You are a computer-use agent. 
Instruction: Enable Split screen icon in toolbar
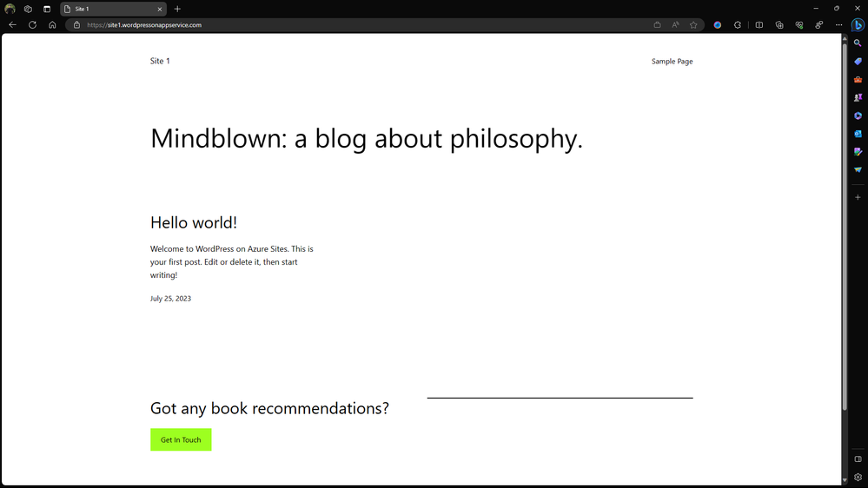(x=759, y=25)
